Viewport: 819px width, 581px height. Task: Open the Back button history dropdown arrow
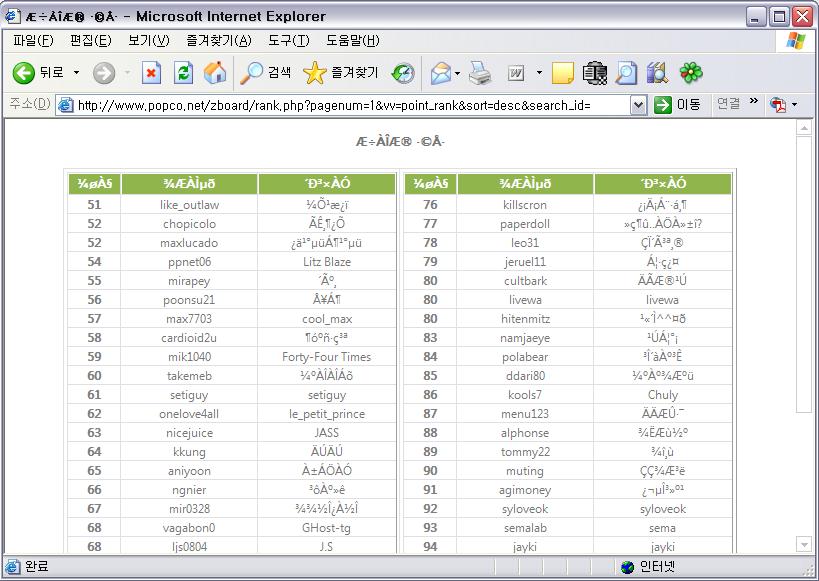[x=76, y=73]
